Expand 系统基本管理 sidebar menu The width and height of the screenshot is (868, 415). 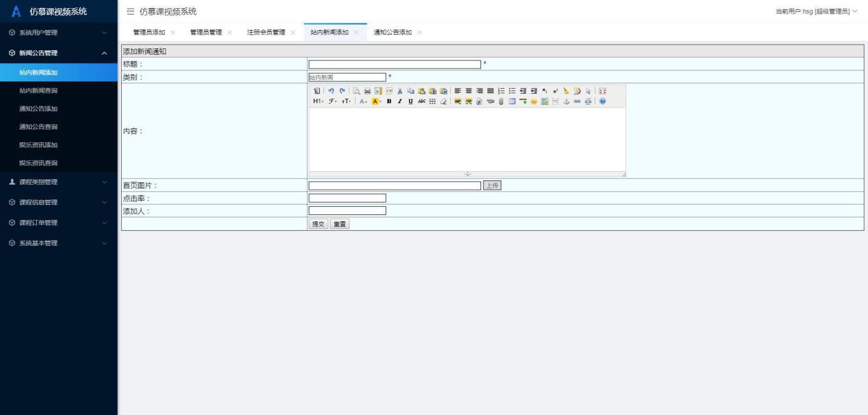click(58, 243)
